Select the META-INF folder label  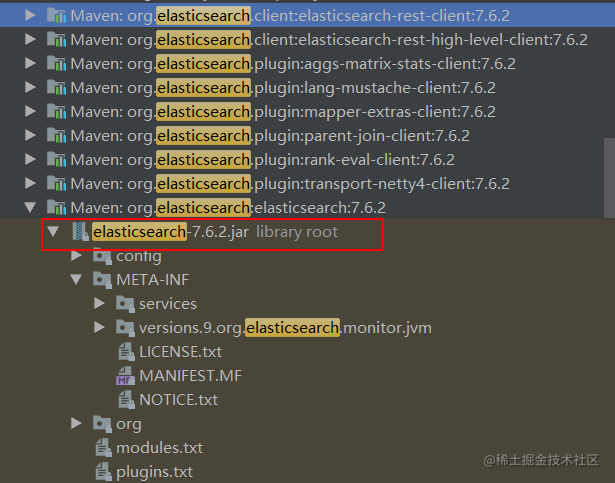[x=153, y=280]
